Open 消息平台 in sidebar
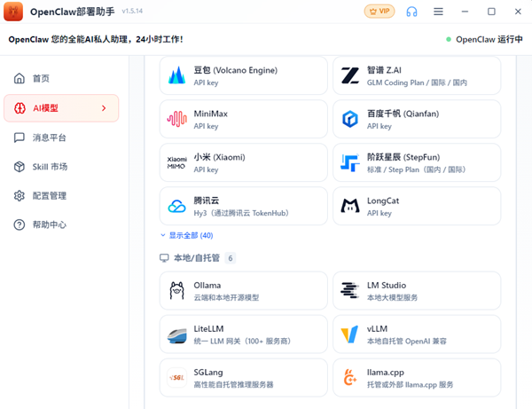 point(61,138)
